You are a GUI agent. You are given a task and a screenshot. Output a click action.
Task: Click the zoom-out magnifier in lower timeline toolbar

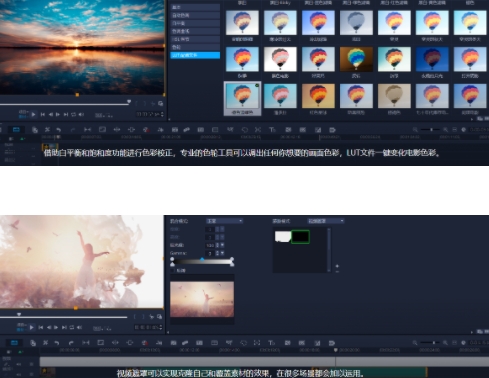(415, 343)
